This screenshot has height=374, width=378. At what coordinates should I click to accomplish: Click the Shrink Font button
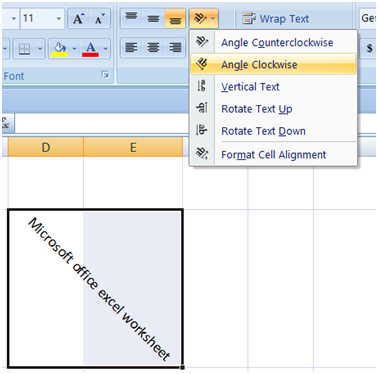coord(100,19)
